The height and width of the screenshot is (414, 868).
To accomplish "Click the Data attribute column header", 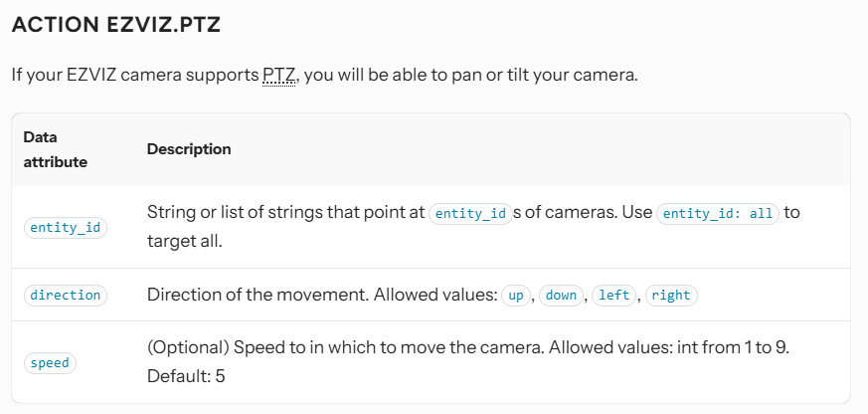I will pyautogui.click(x=56, y=149).
